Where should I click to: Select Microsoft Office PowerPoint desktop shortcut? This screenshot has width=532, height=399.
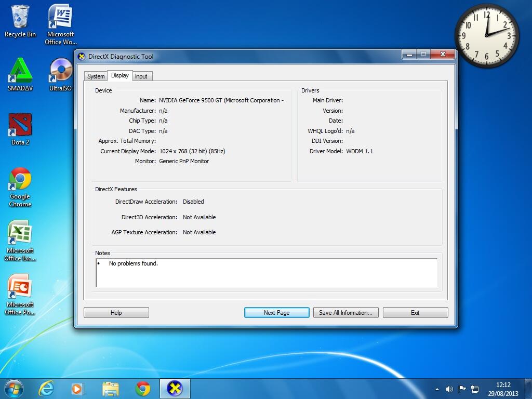[20, 295]
